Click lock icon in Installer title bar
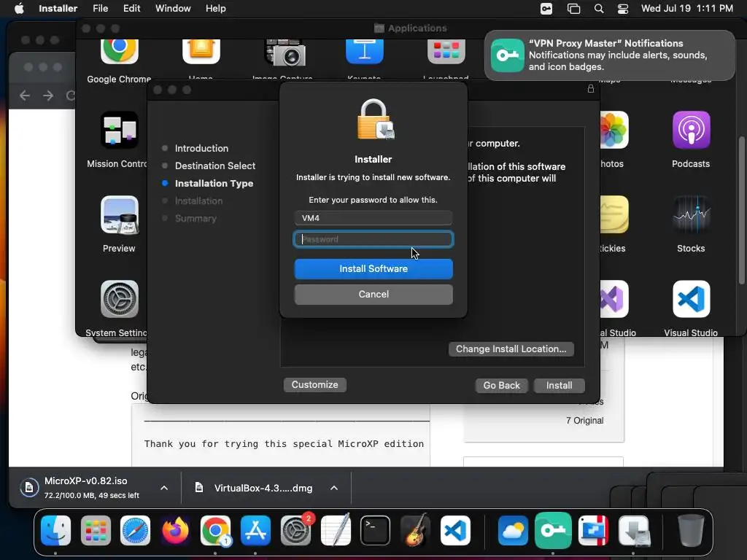 coord(591,88)
